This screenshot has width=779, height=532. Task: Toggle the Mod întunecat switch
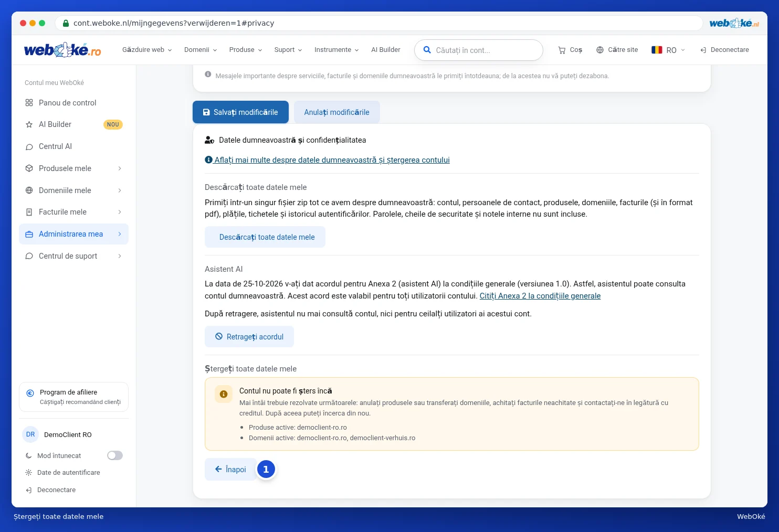(x=115, y=455)
